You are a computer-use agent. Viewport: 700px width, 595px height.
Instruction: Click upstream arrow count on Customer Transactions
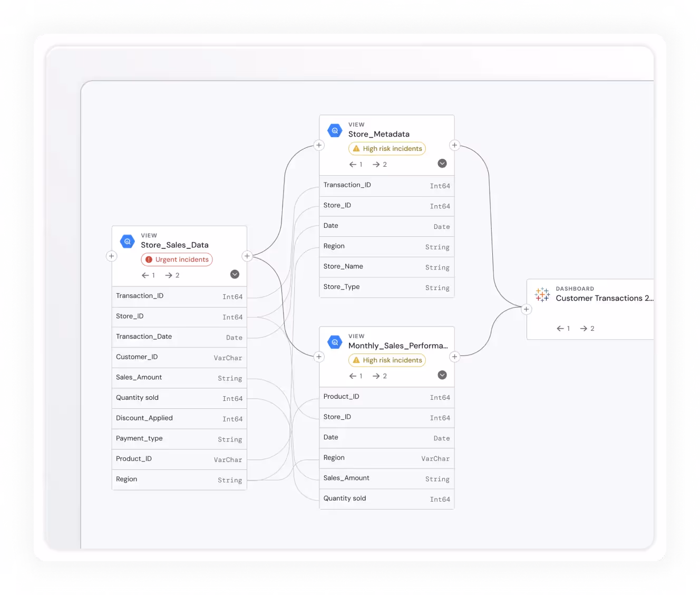click(563, 329)
